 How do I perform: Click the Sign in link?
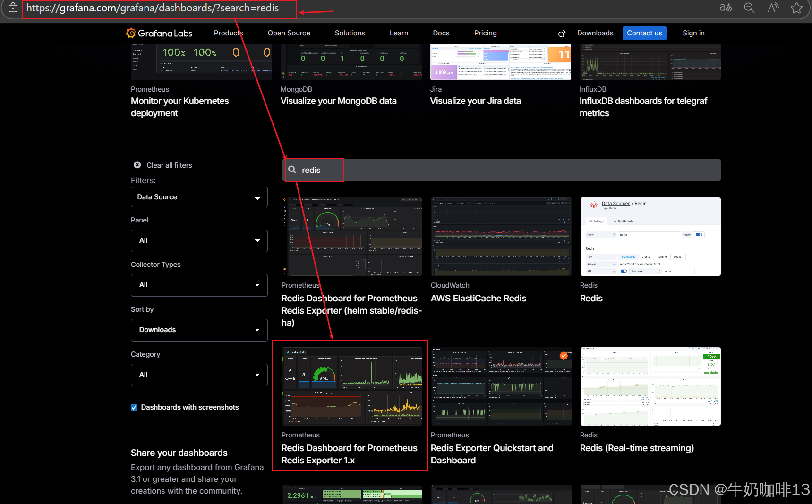693,33
